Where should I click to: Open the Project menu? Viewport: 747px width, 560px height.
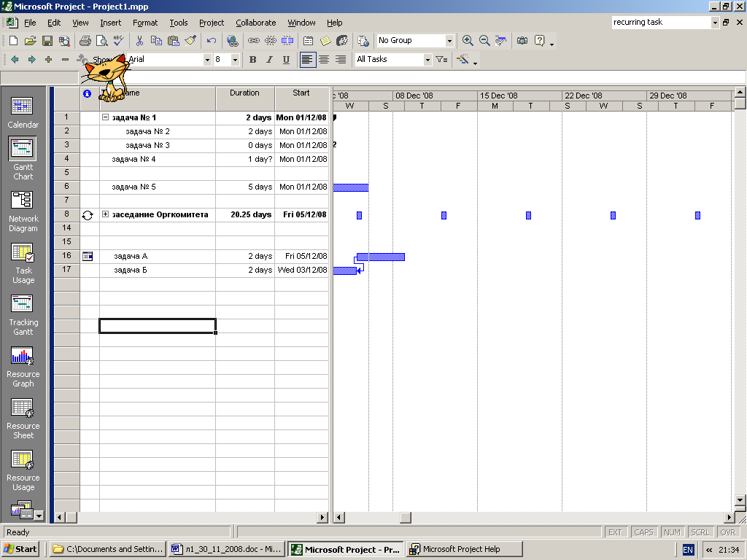point(212,23)
